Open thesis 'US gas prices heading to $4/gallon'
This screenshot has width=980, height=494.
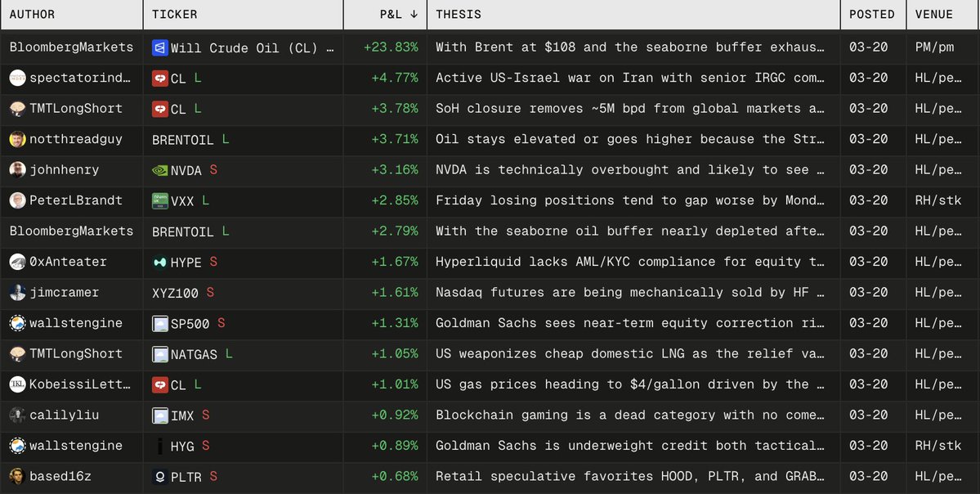pyautogui.click(x=629, y=384)
